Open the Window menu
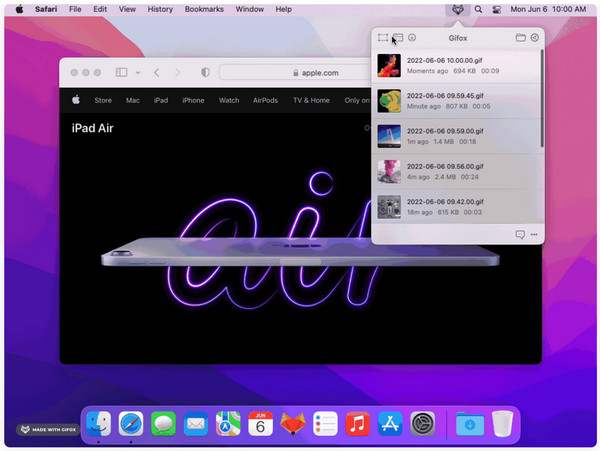This screenshot has height=451, width=600. point(249,9)
